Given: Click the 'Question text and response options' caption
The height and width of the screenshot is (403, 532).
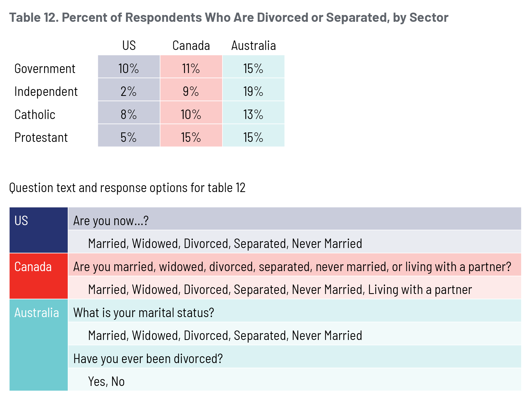Looking at the screenshot, I should coord(127,188).
